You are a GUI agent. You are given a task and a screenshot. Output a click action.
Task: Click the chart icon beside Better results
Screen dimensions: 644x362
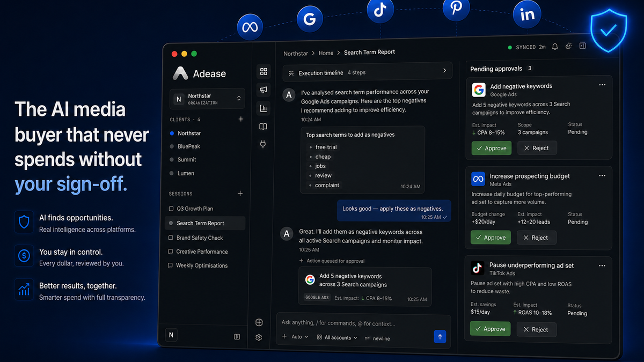pos(24,290)
